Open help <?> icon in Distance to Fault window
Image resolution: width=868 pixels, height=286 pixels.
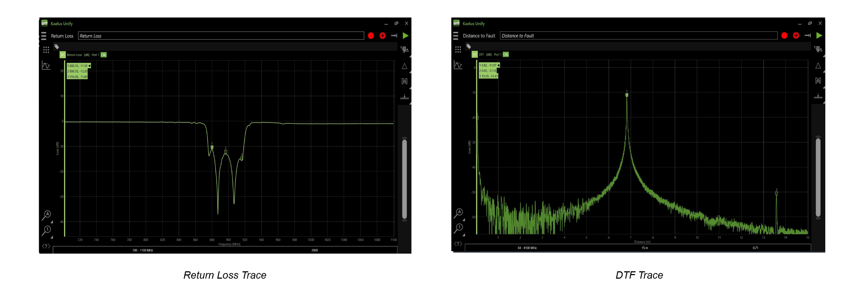(x=458, y=244)
